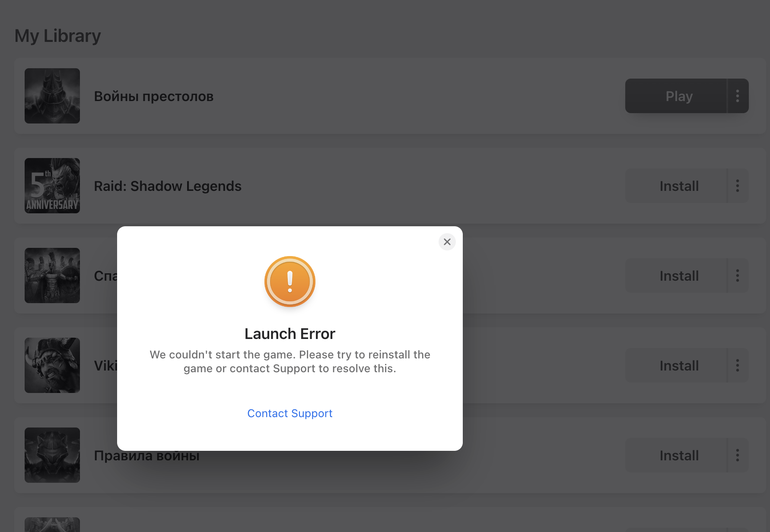Select Raid 5th Anniversary thumbnail
Image resolution: width=770 pixels, height=532 pixels.
click(x=52, y=186)
